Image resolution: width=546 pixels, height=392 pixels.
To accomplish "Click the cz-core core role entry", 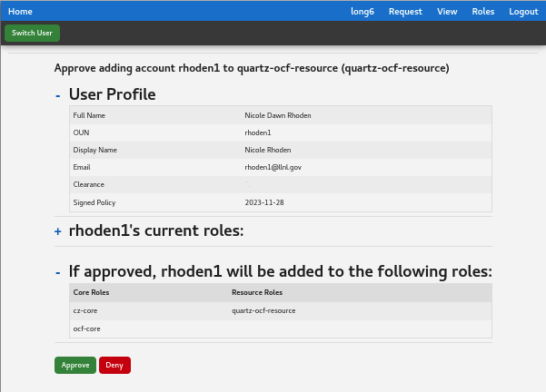I will [85, 310].
